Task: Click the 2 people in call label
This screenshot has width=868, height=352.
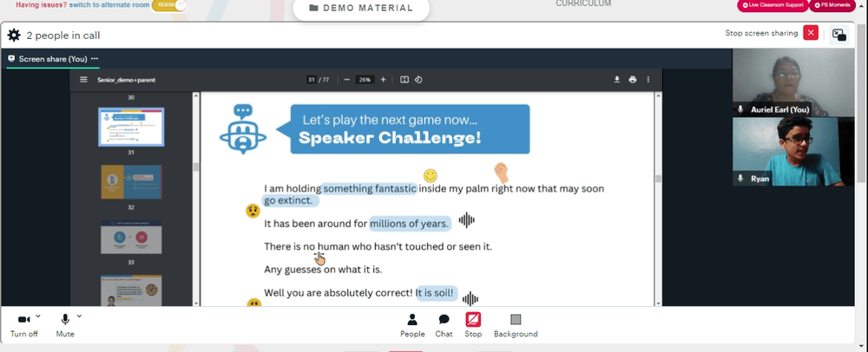Action: coord(63,36)
